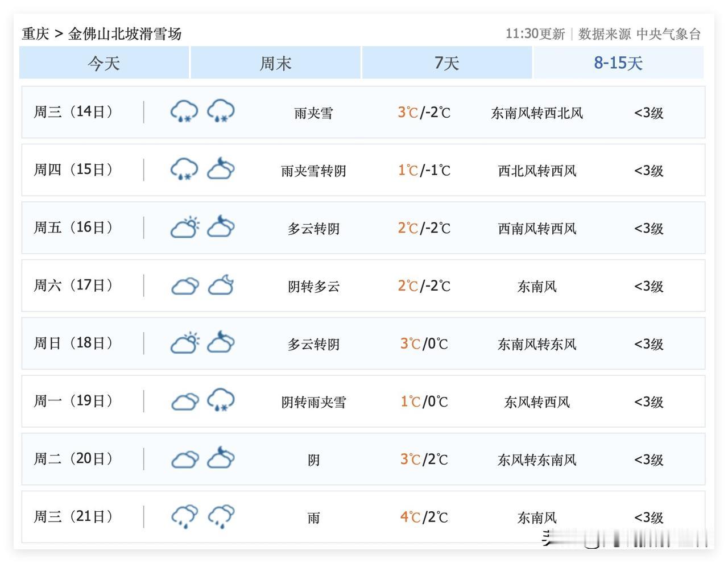Click the cloudy night icon for Tuesday 20日

[x=221, y=458]
